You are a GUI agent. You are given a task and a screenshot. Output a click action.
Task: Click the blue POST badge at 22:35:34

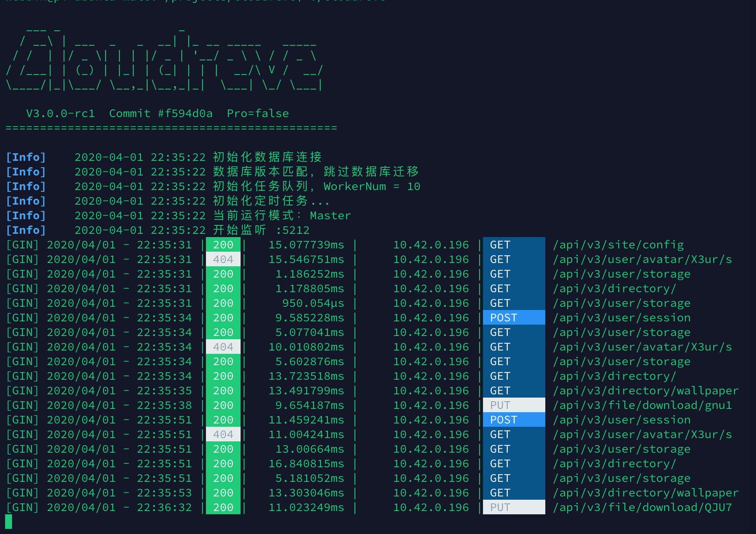click(x=503, y=317)
